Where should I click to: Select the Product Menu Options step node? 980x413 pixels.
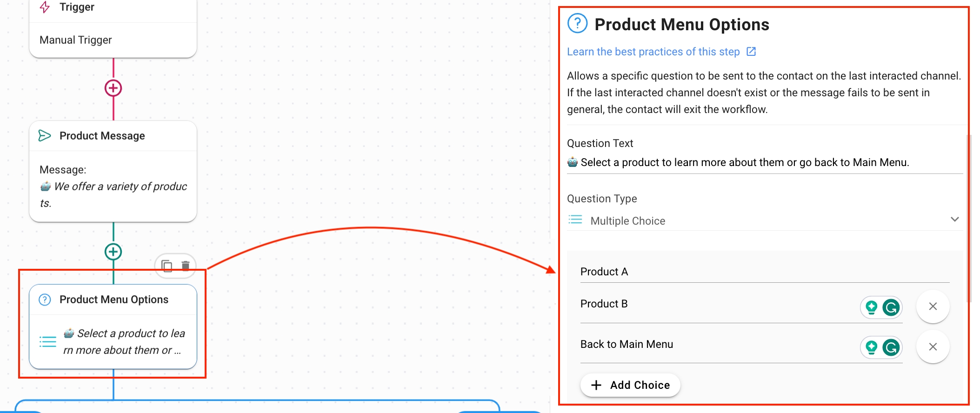tap(113, 326)
